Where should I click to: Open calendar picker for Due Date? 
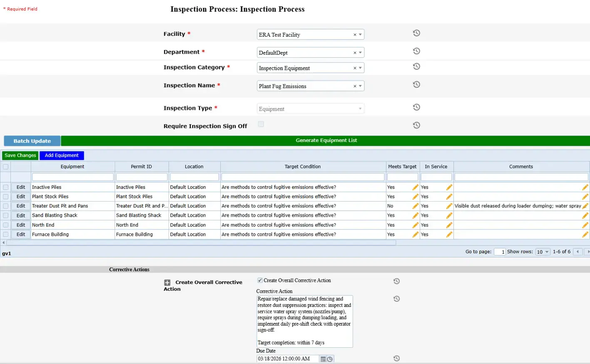pos(323,359)
